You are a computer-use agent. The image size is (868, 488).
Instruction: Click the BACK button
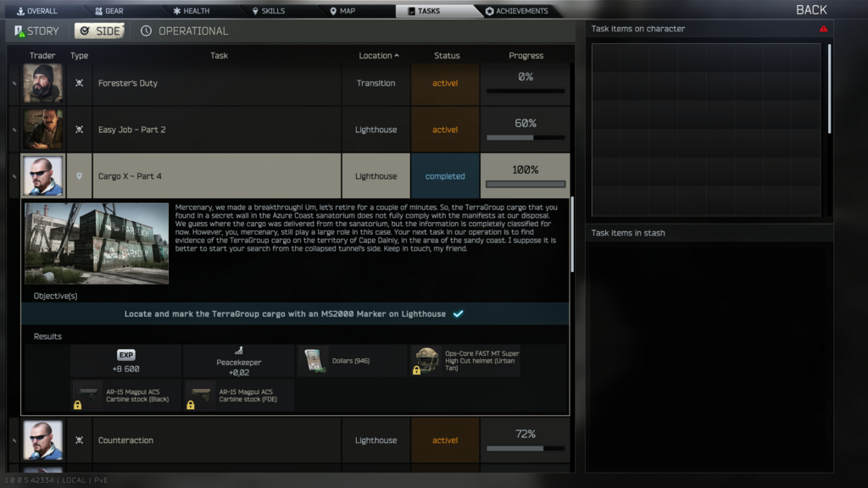811,10
